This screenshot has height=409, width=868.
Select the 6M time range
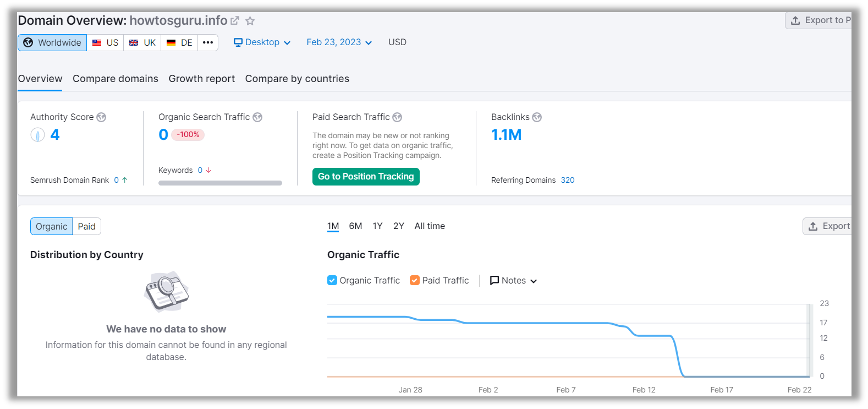click(355, 226)
